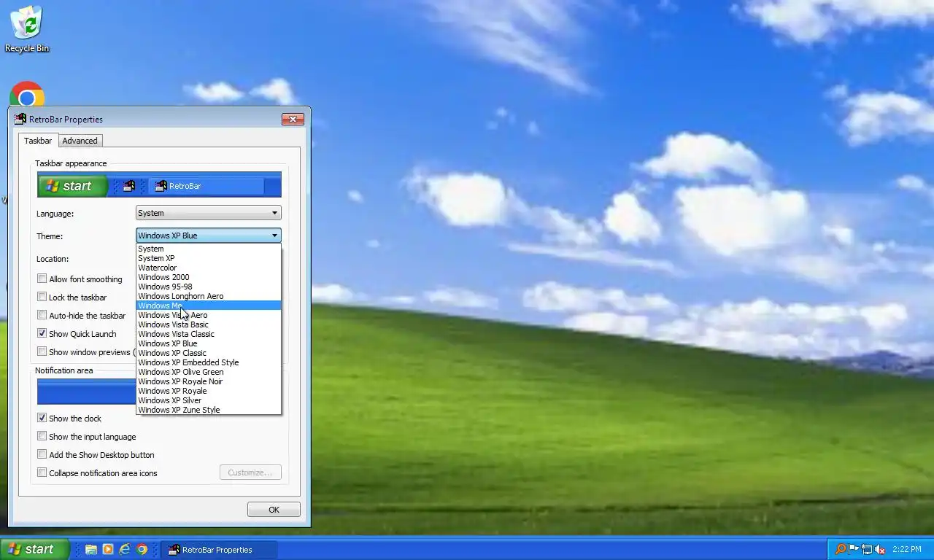Check Add the Show Desktop button

42,454
